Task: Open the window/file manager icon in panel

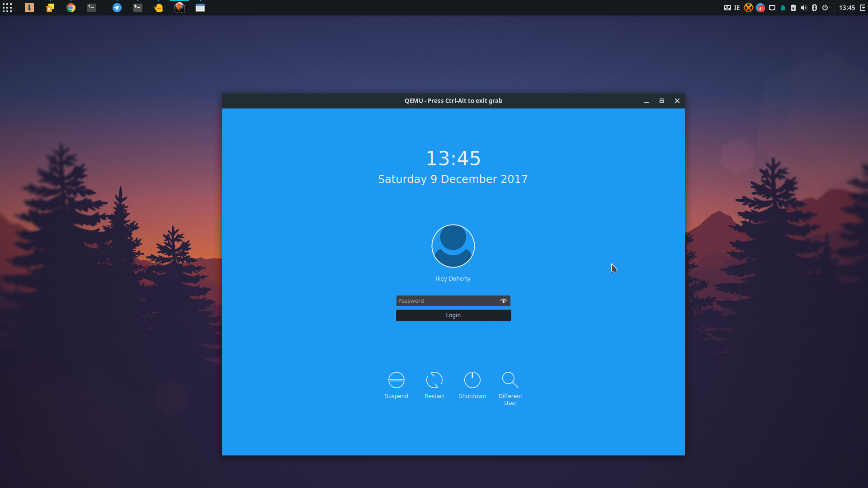Action: [200, 8]
